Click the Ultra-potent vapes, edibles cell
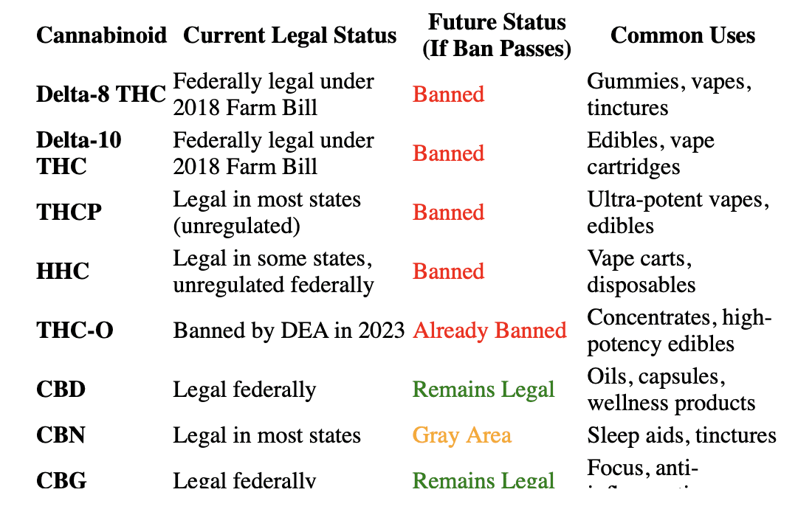This screenshot has height=512, width=812. pyautogui.click(x=678, y=212)
